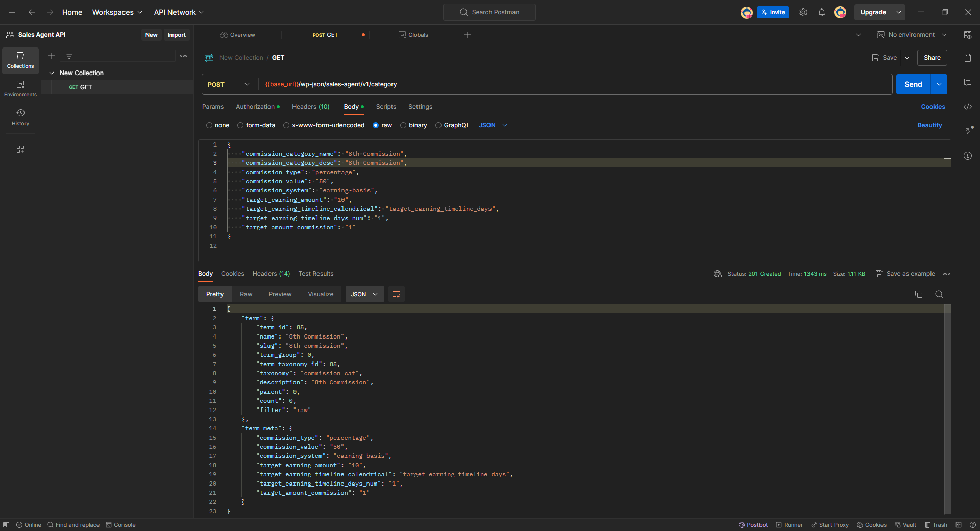
Task: Open code snippet icon in right sidebar
Action: [968, 107]
